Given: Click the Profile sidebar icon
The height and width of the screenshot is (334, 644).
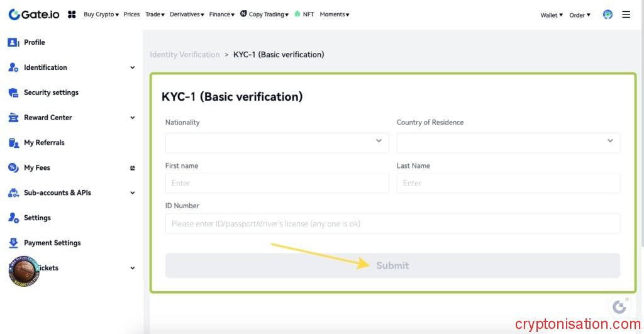Looking at the screenshot, I should pyautogui.click(x=13, y=42).
